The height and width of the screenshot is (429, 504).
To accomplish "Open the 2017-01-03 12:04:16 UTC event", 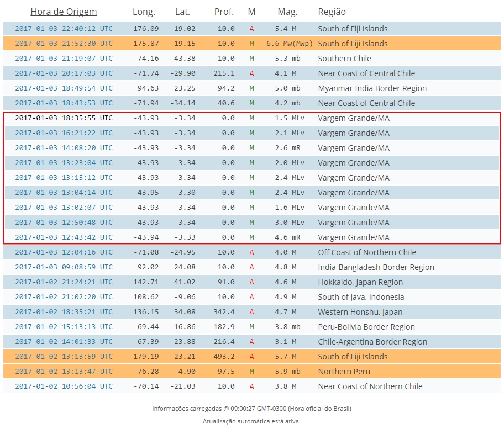I will 64,252.
